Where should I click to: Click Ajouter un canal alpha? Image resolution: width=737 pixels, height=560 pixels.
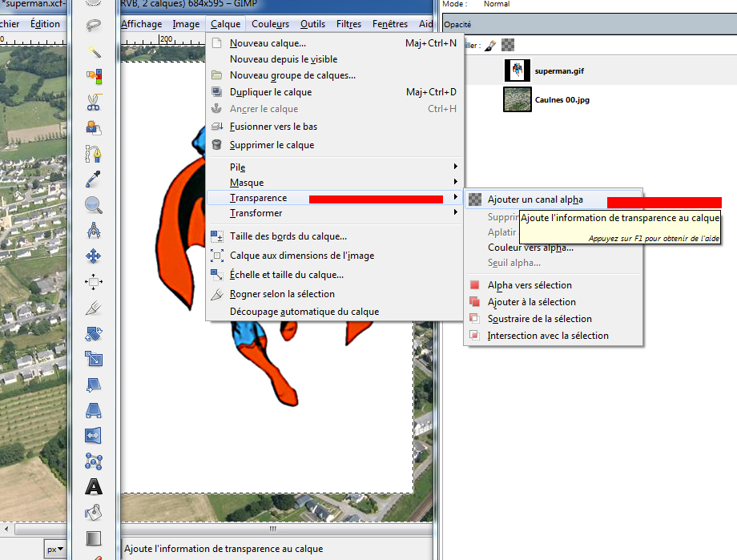click(554, 199)
